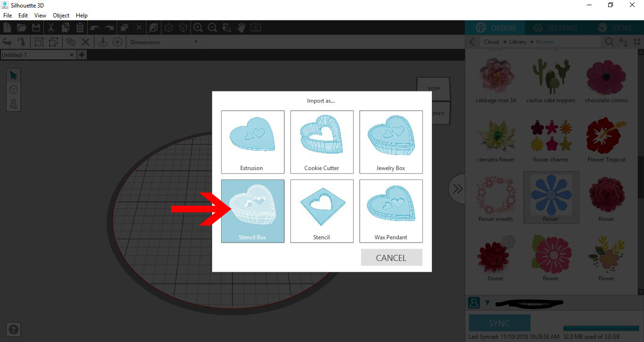Open help via question mark icon

(x=14, y=329)
